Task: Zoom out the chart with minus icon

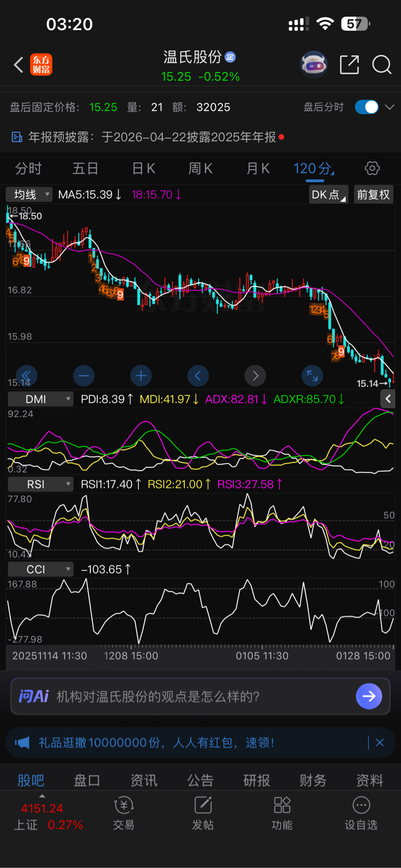Action: point(84,375)
